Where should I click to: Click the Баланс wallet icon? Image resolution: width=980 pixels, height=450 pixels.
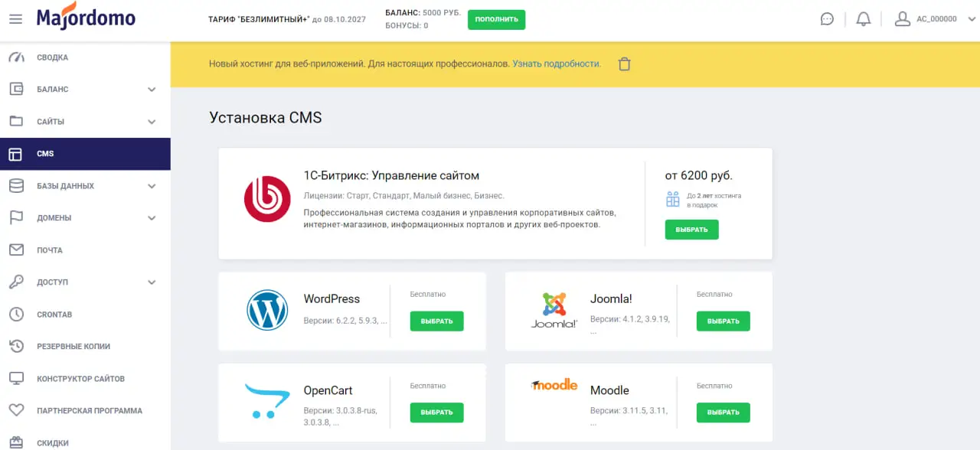16,90
